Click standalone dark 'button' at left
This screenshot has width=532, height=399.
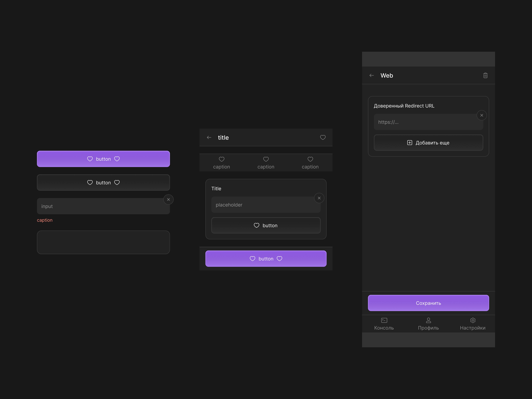tap(103, 182)
